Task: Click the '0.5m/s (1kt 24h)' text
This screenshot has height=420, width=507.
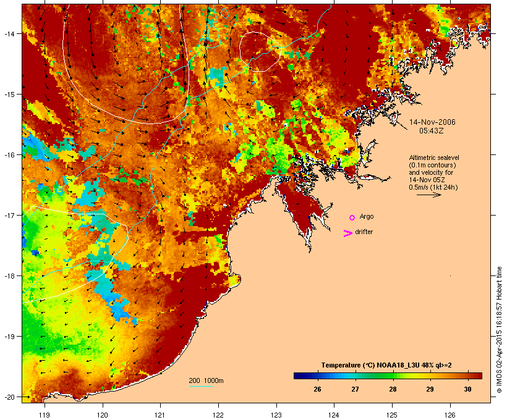Action: point(433,187)
